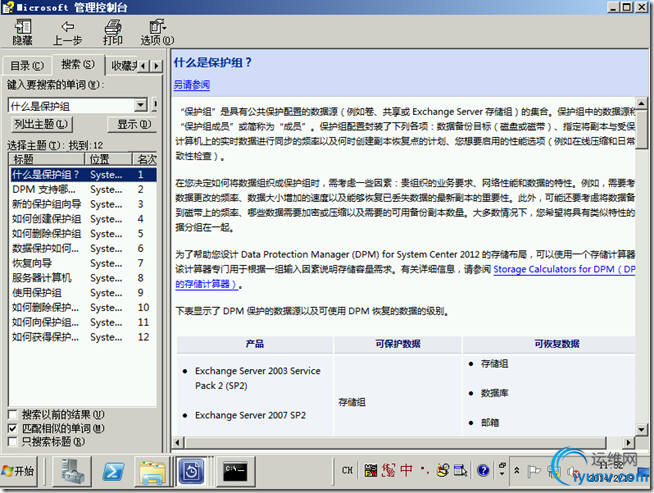
Task: Select topic 什么是保护组？
Action: tap(83, 174)
